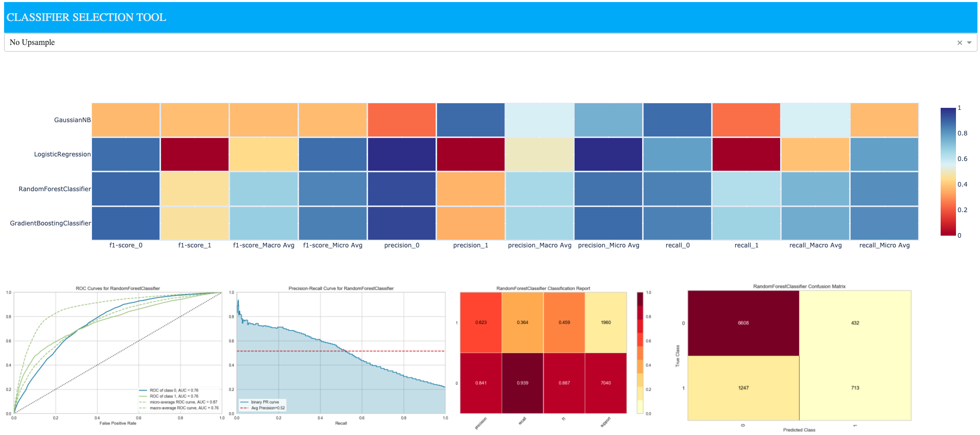
Task: Select LogisticRegression precision_0 heatmap cell
Action: pyautogui.click(x=402, y=154)
